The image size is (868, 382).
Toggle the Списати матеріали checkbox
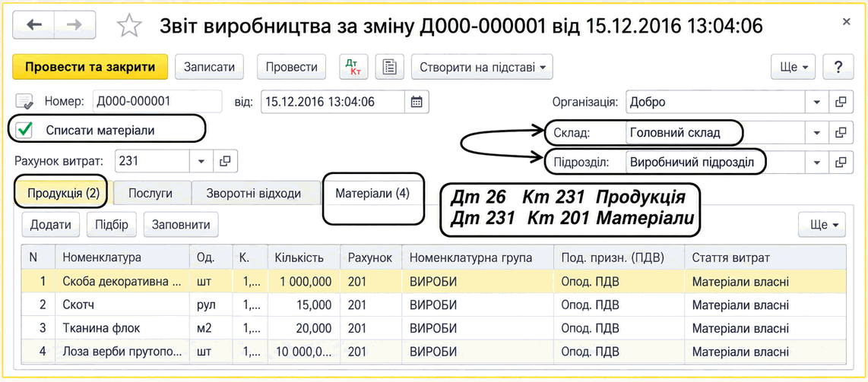point(24,131)
